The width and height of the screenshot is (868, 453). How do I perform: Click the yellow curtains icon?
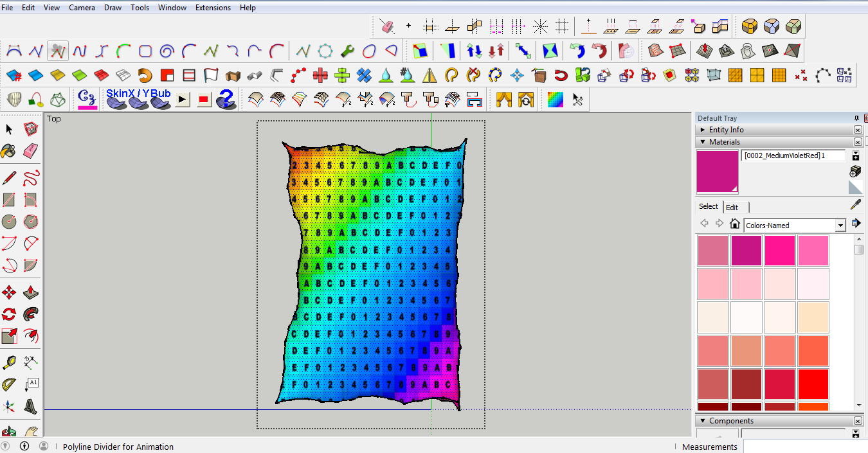coord(504,100)
